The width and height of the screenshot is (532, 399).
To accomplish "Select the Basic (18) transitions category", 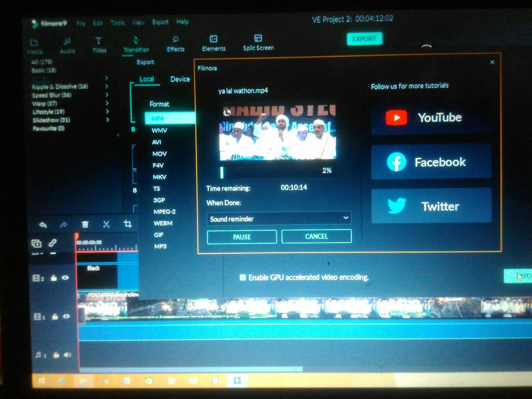I will point(44,70).
